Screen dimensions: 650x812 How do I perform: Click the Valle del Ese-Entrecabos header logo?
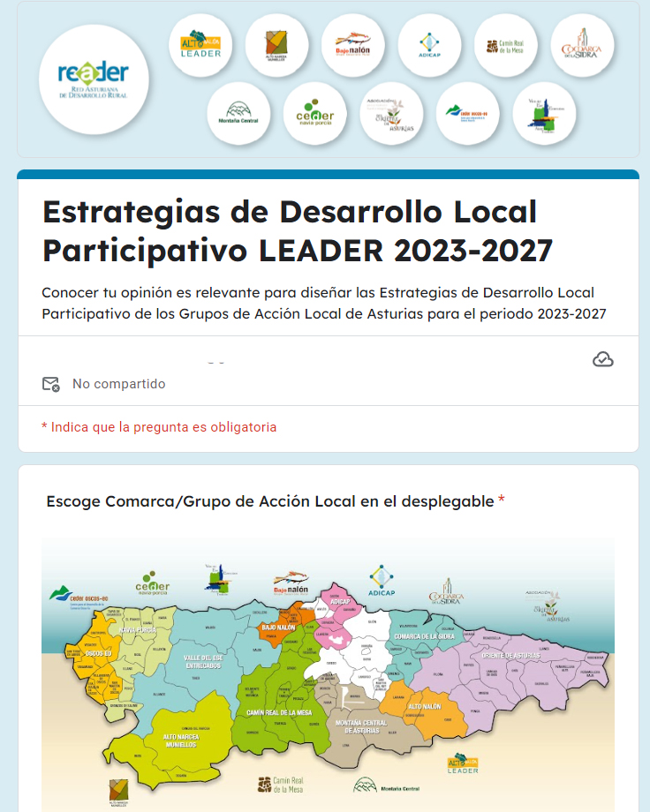coord(544,113)
